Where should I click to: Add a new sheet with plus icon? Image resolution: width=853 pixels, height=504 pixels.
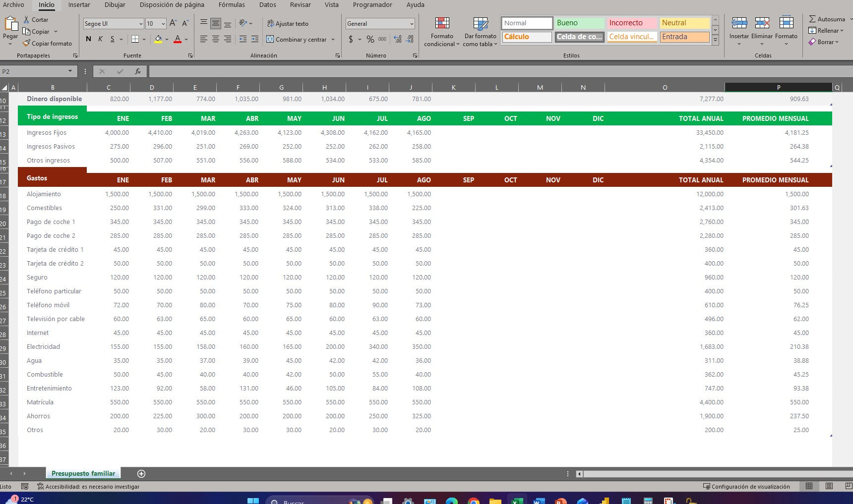141,474
